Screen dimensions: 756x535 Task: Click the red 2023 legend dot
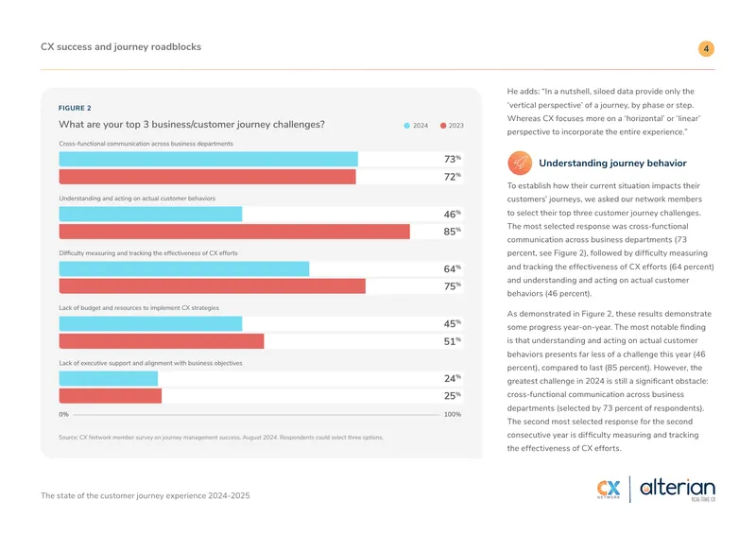pyautogui.click(x=443, y=126)
